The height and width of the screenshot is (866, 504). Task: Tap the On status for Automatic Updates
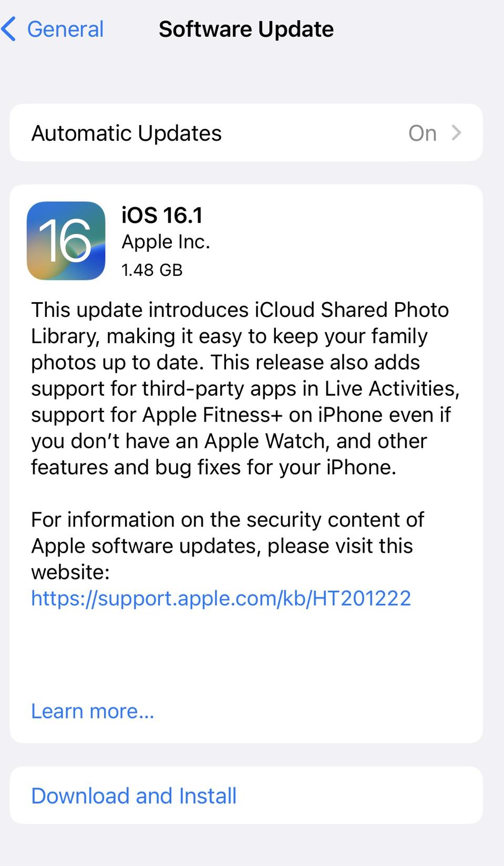click(423, 133)
